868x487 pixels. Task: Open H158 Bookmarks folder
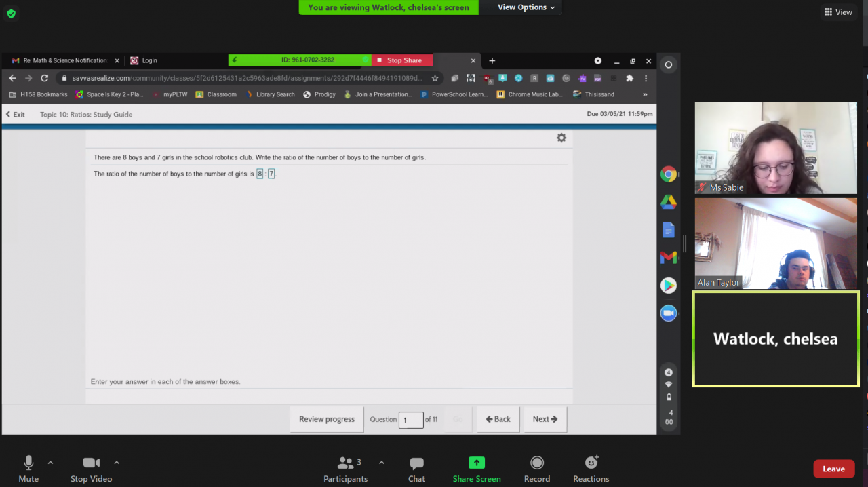(38, 94)
